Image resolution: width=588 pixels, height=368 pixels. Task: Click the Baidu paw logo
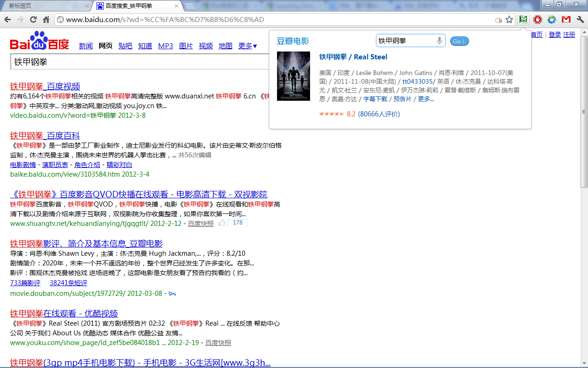pos(40,41)
